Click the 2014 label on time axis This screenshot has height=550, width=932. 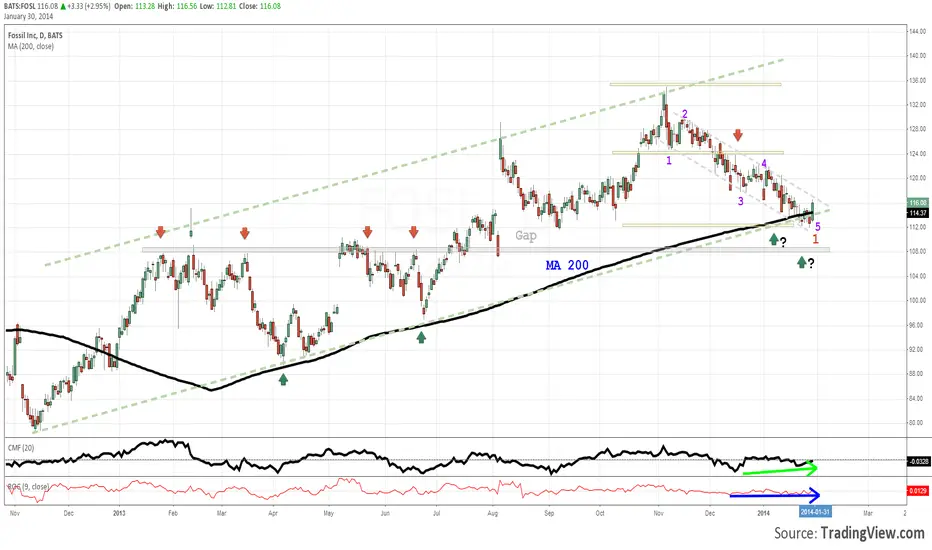pos(764,513)
